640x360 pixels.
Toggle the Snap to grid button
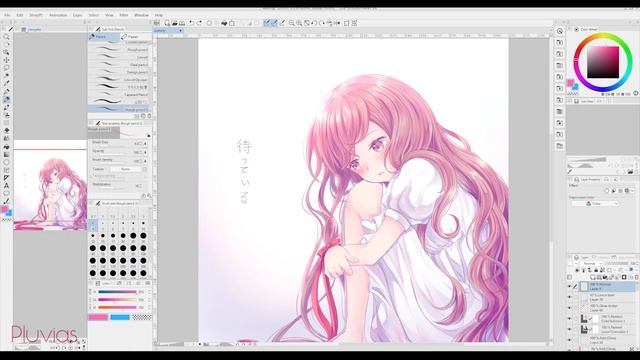coord(282,23)
